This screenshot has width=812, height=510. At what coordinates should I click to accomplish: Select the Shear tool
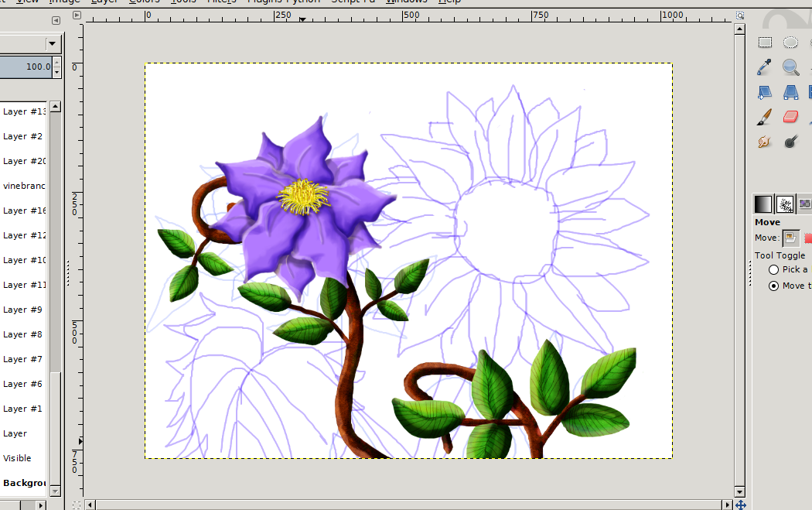[764, 92]
